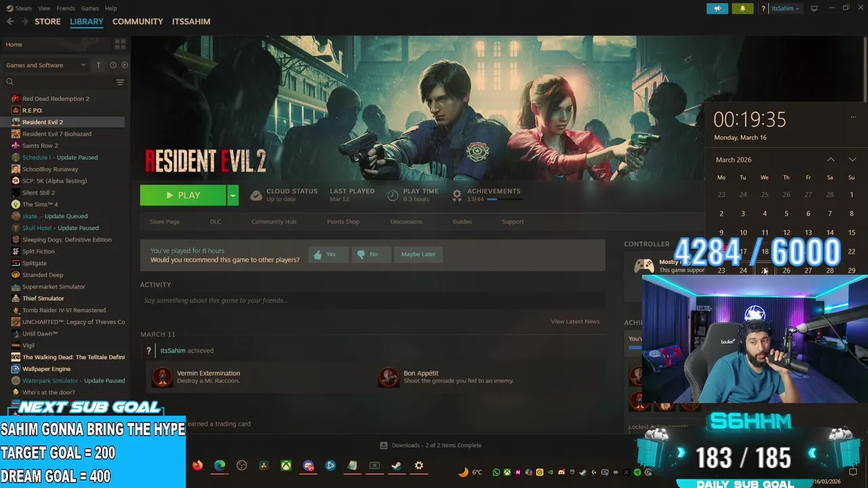Click the recent activity clock filter icon
The width and height of the screenshot is (868, 488).
[x=113, y=65]
